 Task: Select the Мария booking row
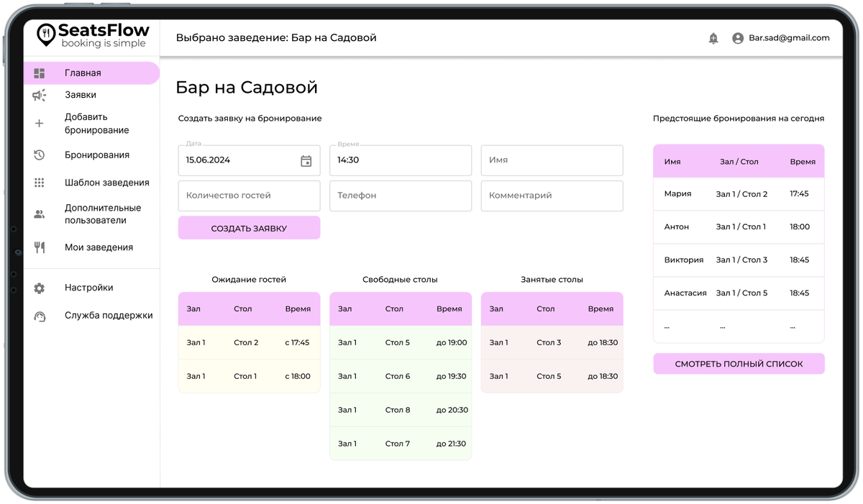point(739,194)
